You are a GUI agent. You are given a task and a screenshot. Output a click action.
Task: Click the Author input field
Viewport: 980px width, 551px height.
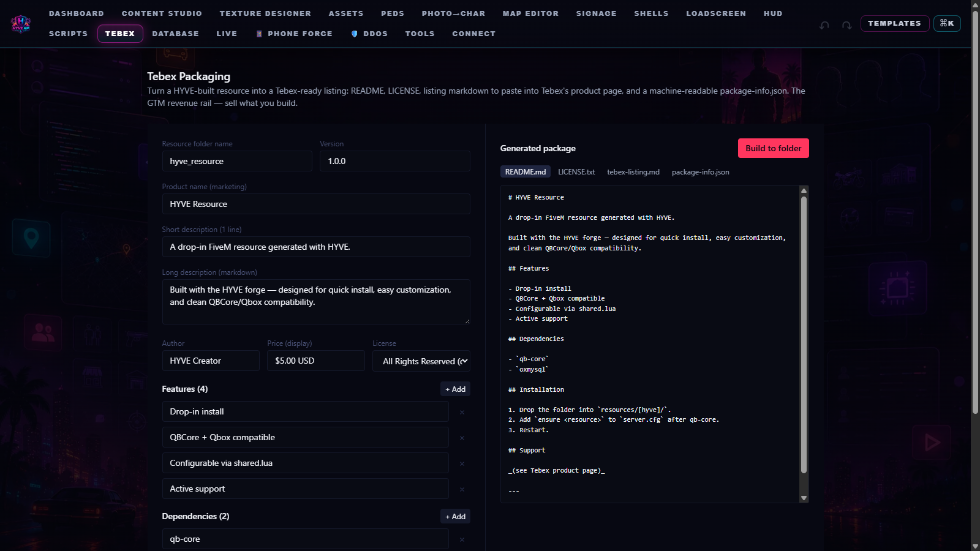point(211,361)
